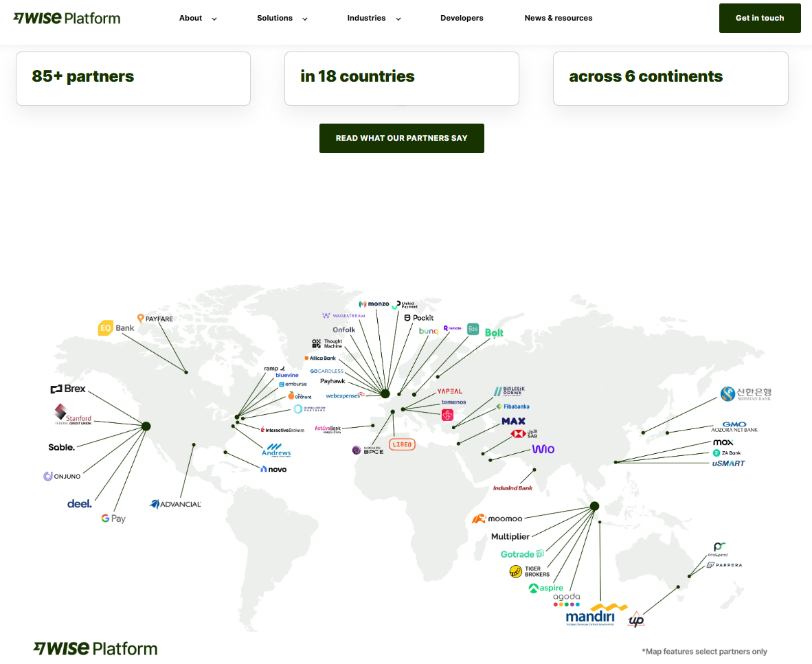Click the monzo logo
812x664 pixels.
(x=374, y=304)
